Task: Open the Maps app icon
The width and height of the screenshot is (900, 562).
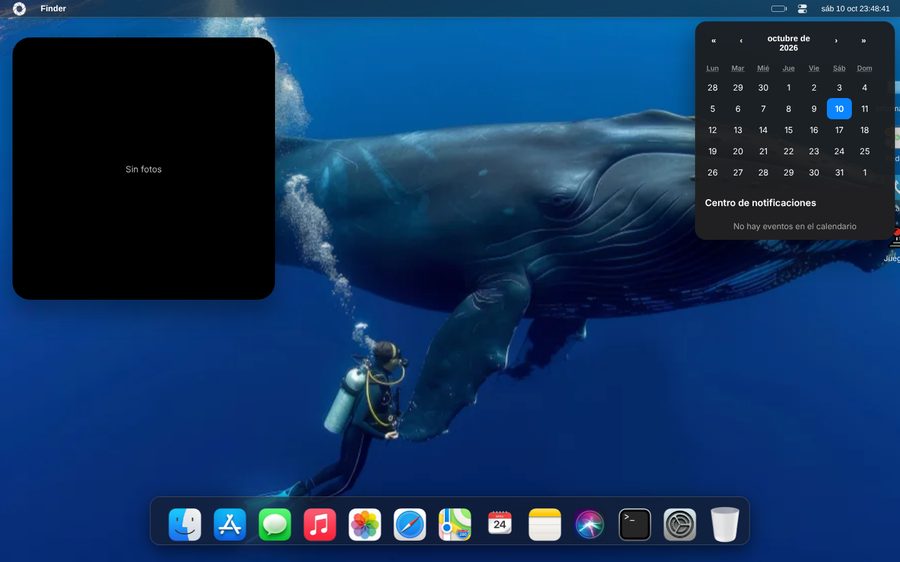Action: [455, 524]
